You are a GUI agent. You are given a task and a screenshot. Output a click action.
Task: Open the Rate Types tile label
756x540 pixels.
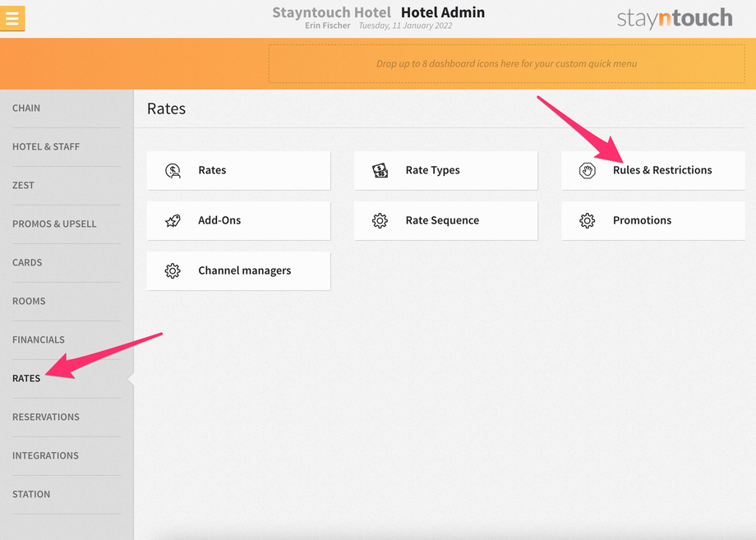point(432,170)
